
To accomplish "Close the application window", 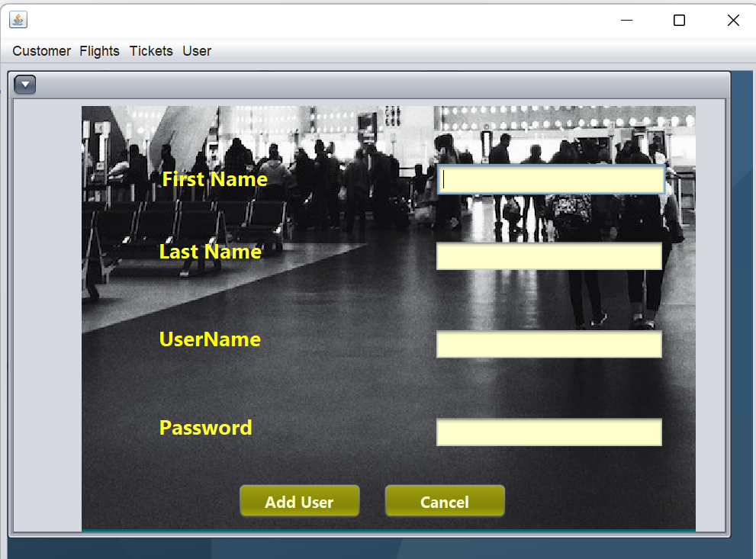I will tap(733, 21).
